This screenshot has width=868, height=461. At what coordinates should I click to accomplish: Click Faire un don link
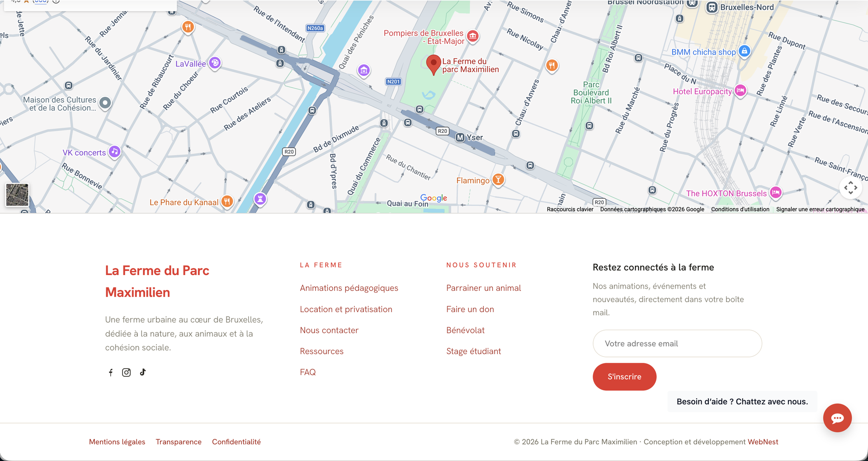click(x=470, y=309)
